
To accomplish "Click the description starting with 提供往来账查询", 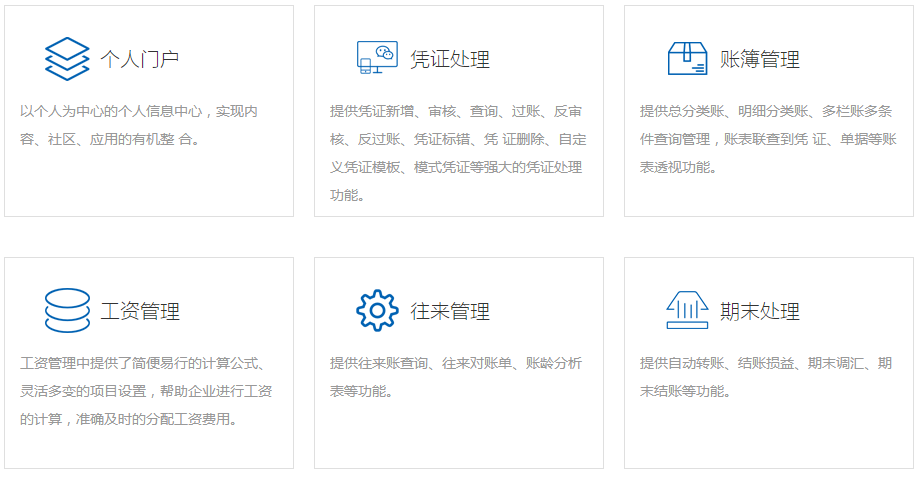I will (456, 377).
